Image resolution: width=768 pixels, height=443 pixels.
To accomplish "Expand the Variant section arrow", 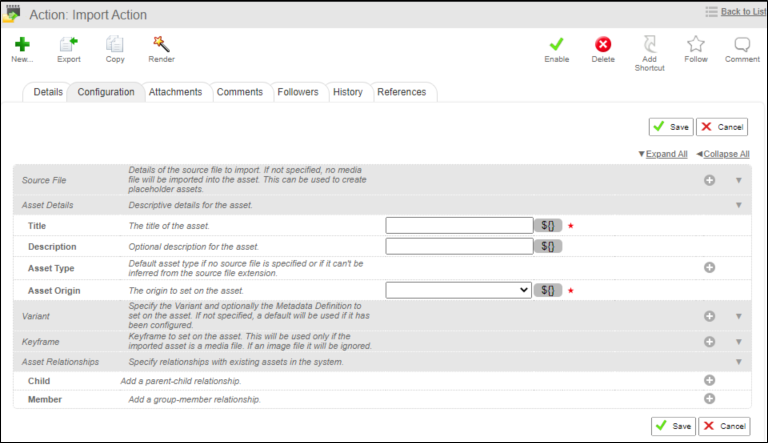I will 739,316.
